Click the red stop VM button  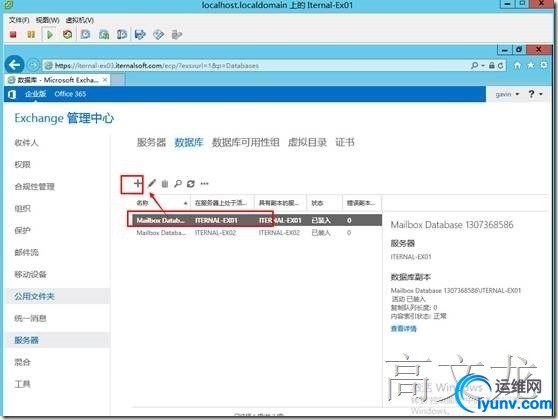pos(13,35)
